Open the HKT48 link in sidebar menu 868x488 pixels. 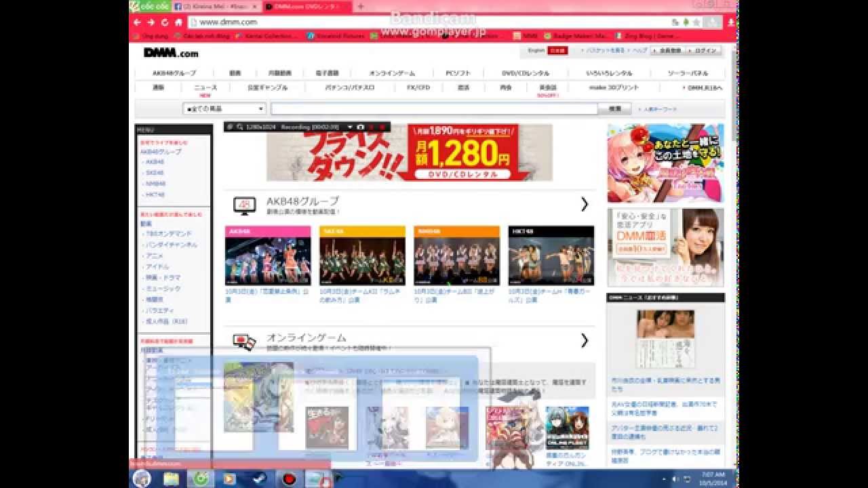tap(155, 195)
